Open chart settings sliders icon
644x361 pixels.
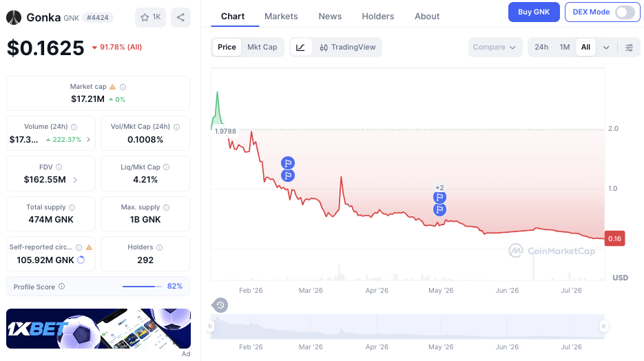(x=629, y=48)
